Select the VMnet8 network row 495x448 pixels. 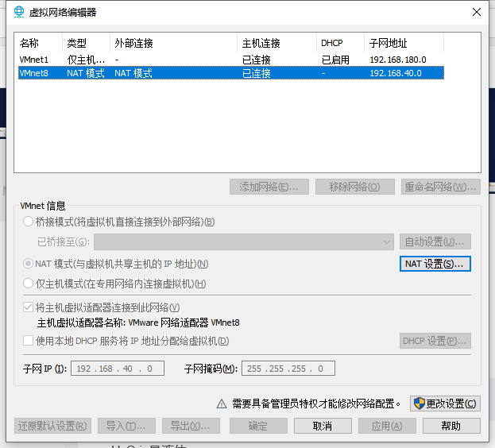[231, 73]
